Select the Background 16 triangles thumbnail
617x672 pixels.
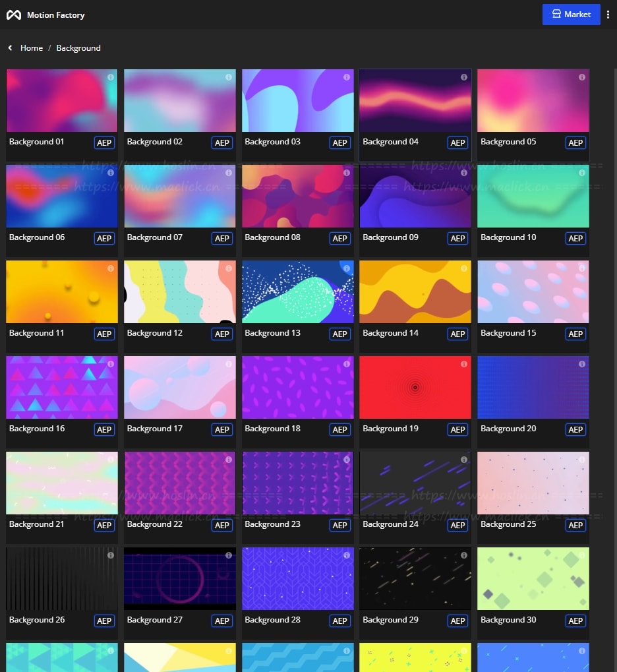62,387
